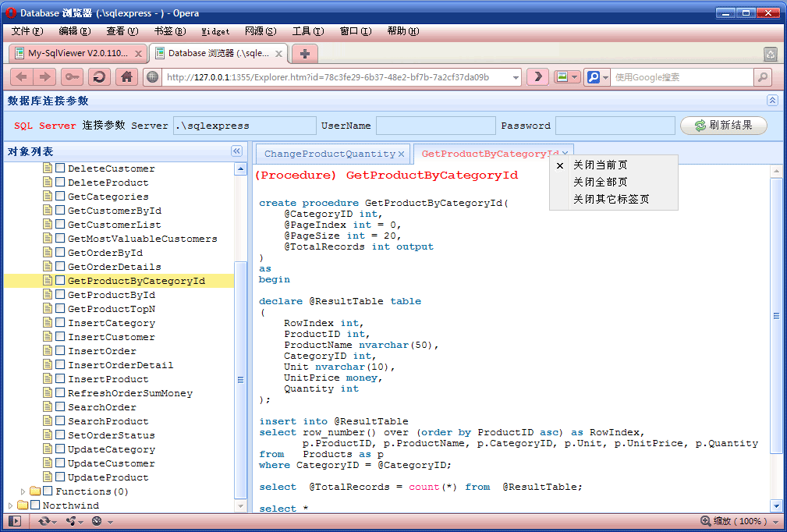Add a new browser tab with plus
The width and height of the screenshot is (787, 532).
coord(305,54)
